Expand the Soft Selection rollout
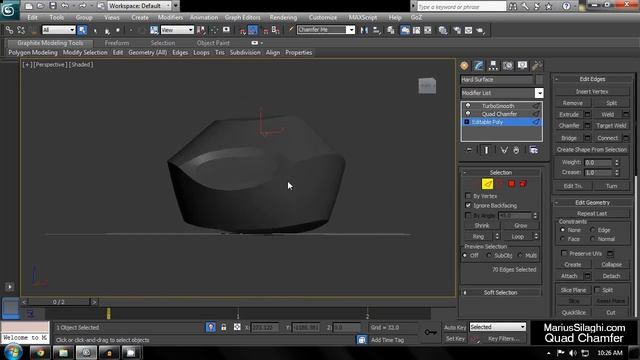This screenshot has width=640, height=360. 500,293
